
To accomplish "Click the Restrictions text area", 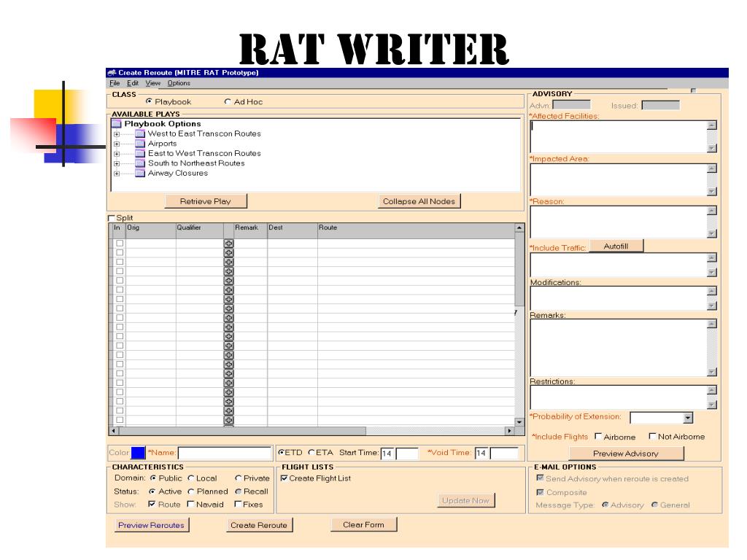I will pyautogui.click(x=619, y=397).
